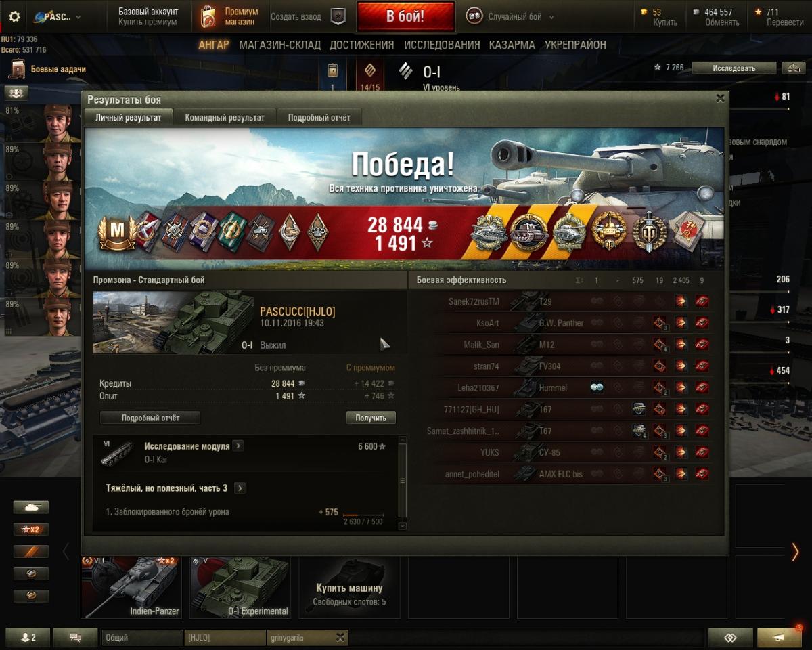Click the platoon star badge icon
Screen dimensions: 812x650
click(338, 17)
